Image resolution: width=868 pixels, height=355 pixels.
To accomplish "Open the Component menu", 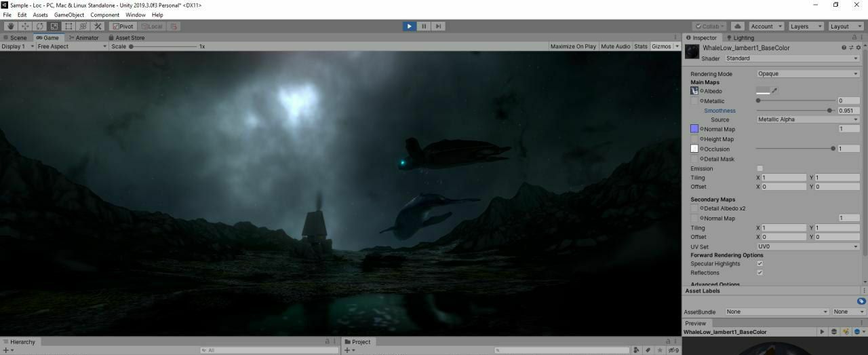I will [104, 15].
